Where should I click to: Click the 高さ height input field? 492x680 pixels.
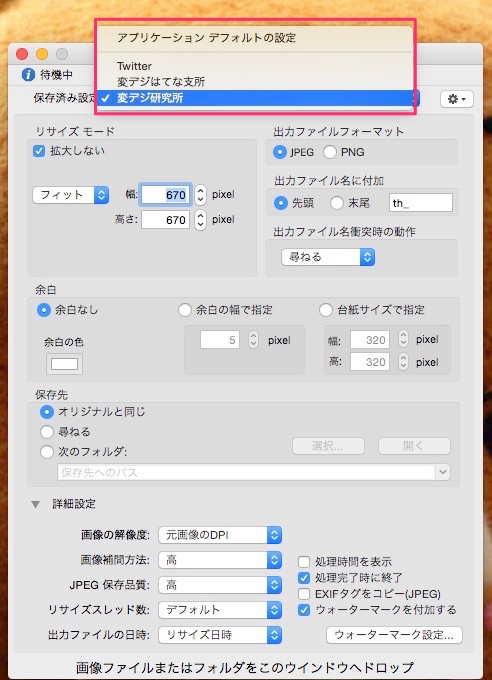point(165,220)
